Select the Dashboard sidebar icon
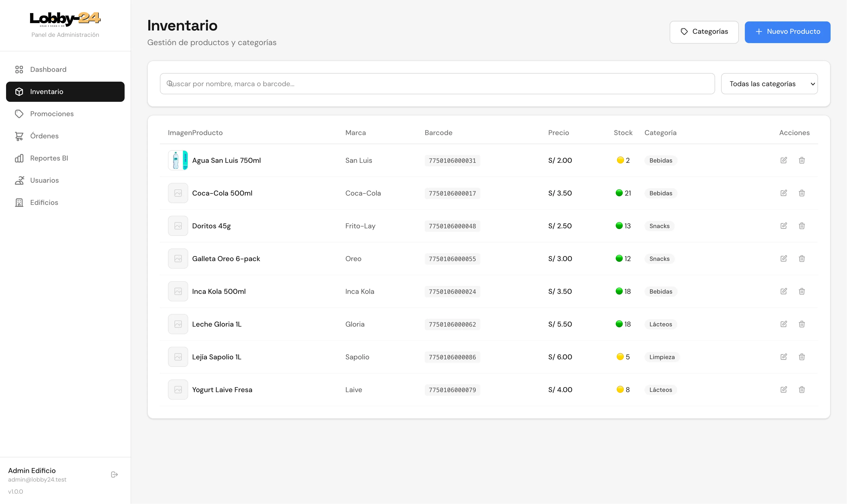 19,69
